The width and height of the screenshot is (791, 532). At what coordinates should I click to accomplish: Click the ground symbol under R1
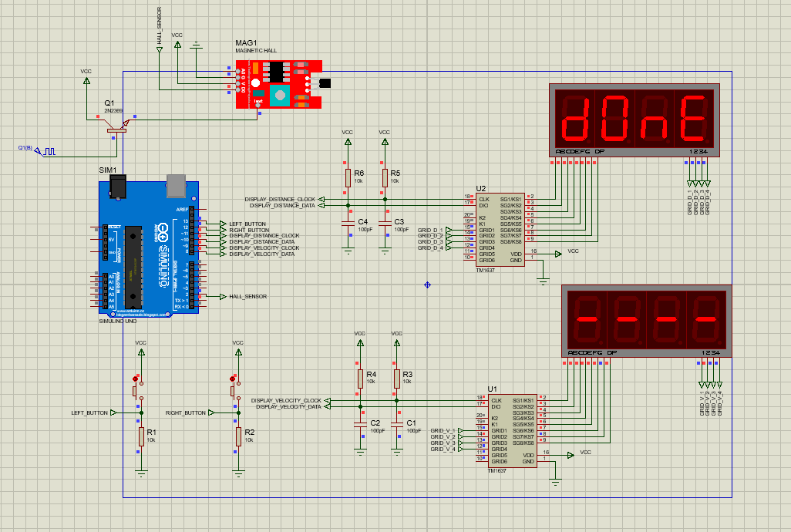tap(141, 473)
